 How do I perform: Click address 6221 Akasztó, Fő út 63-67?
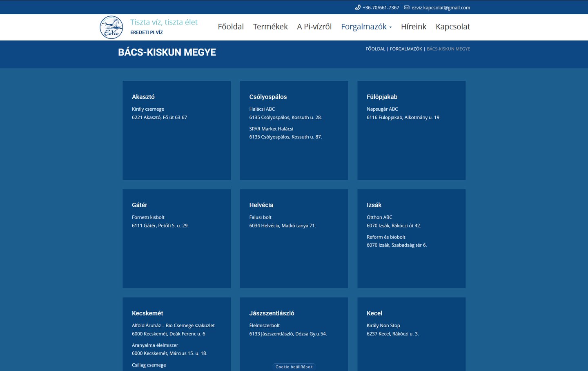(159, 117)
